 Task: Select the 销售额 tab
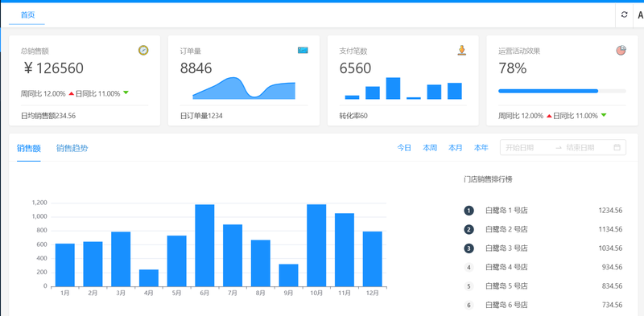(29, 148)
